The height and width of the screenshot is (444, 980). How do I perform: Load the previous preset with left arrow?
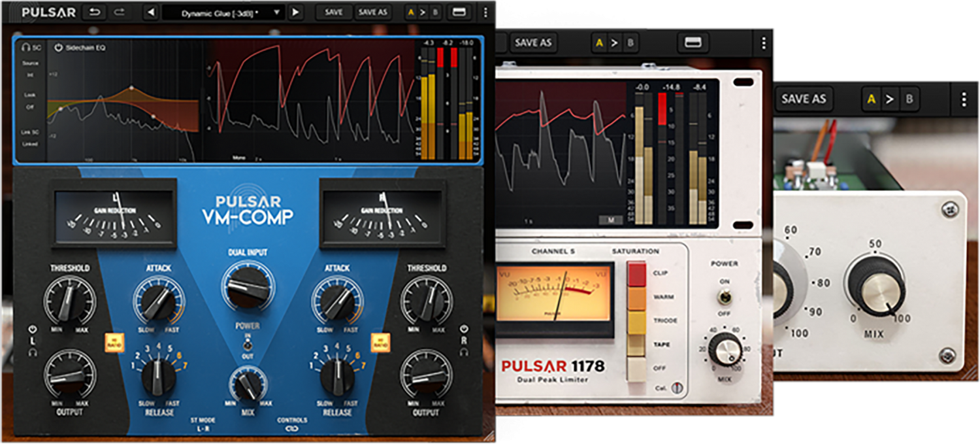coord(150,12)
